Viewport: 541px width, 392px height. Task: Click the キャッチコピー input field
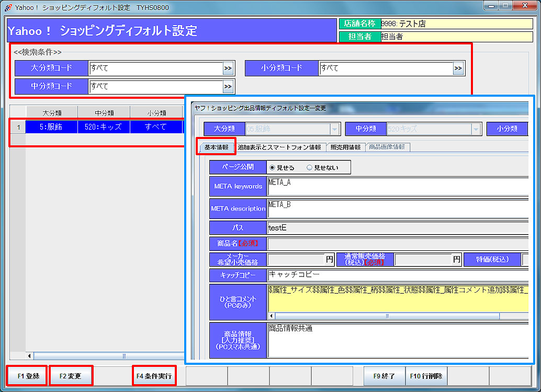tap(398, 275)
